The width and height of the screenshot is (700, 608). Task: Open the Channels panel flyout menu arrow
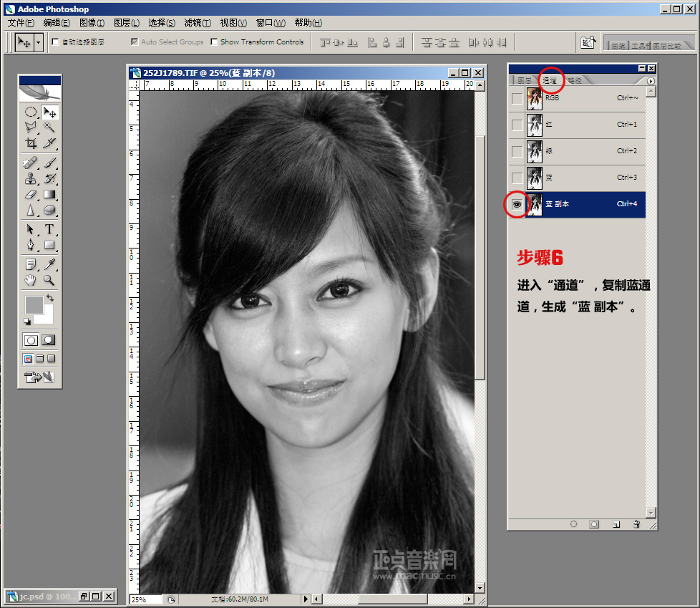(651, 81)
